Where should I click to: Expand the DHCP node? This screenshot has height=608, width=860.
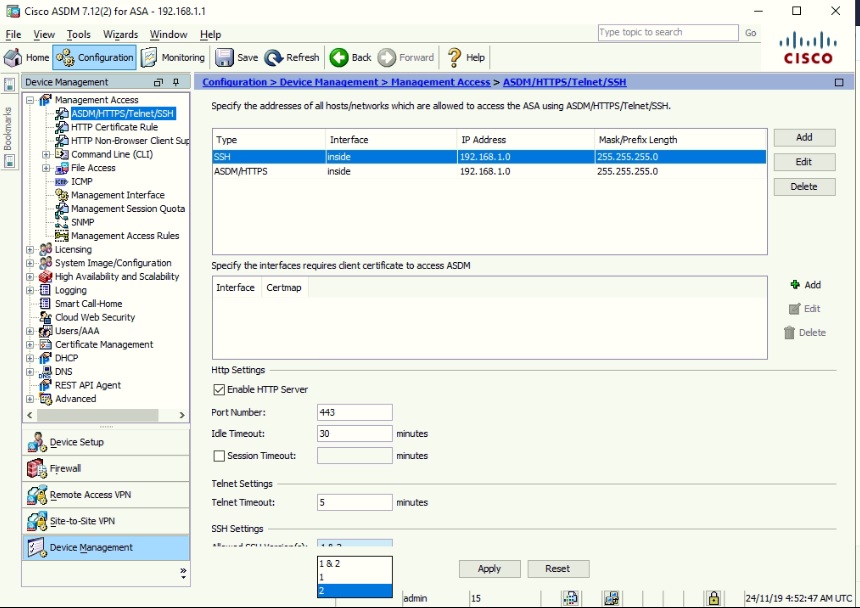point(30,358)
